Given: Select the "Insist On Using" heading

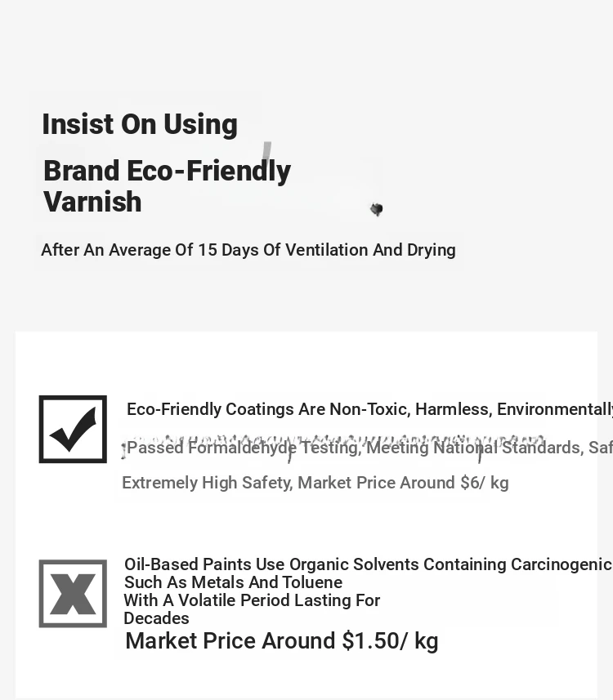Looking at the screenshot, I should pyautogui.click(x=140, y=124).
